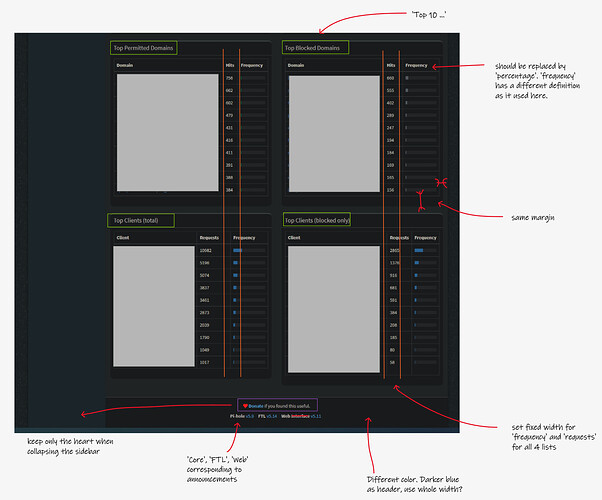Click Requests column header in Top Clients (total)
This screenshot has height=500, width=602.
[209, 238]
